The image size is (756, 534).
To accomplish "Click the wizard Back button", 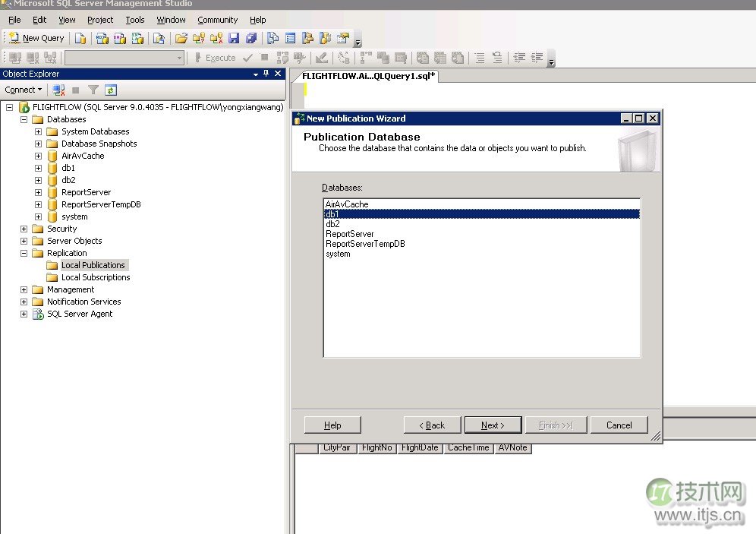I will (x=432, y=425).
